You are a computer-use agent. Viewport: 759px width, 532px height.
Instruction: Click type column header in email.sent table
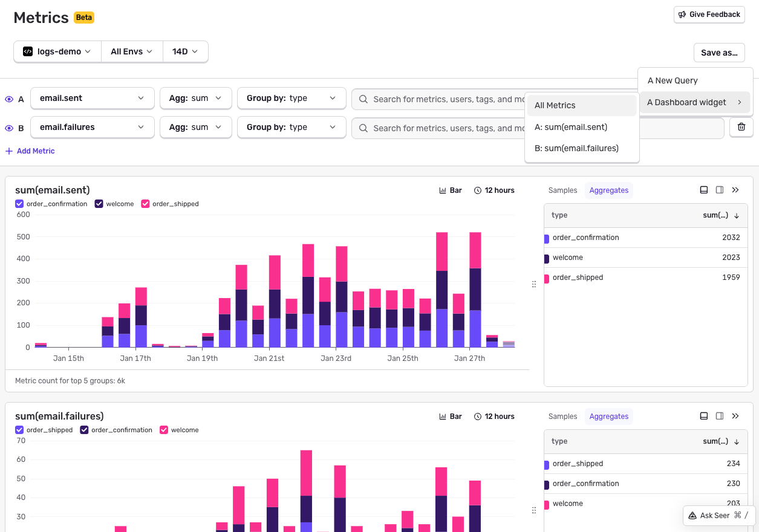pyautogui.click(x=559, y=215)
